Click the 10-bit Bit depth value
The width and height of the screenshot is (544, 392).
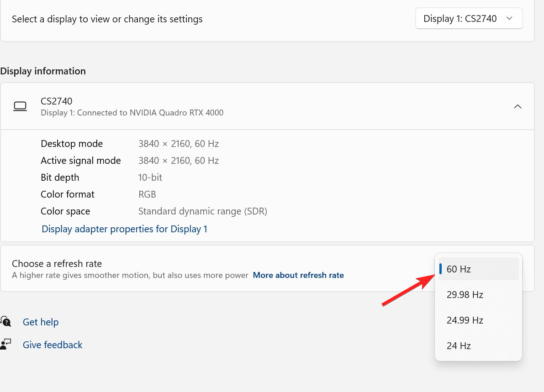[150, 178]
